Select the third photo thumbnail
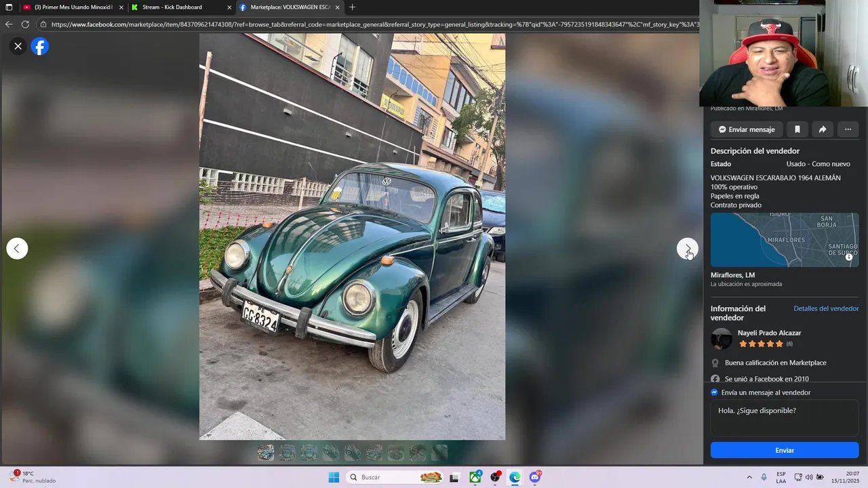The height and width of the screenshot is (488, 868). point(309,452)
